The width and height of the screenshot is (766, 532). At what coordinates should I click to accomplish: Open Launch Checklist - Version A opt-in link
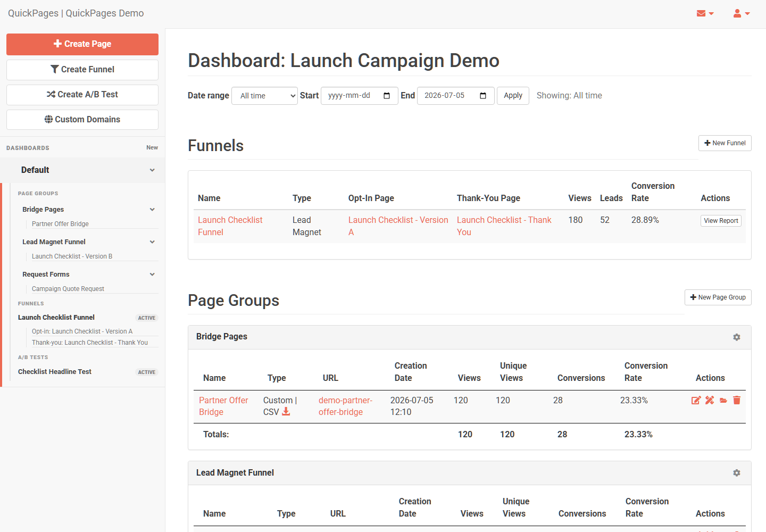398,226
